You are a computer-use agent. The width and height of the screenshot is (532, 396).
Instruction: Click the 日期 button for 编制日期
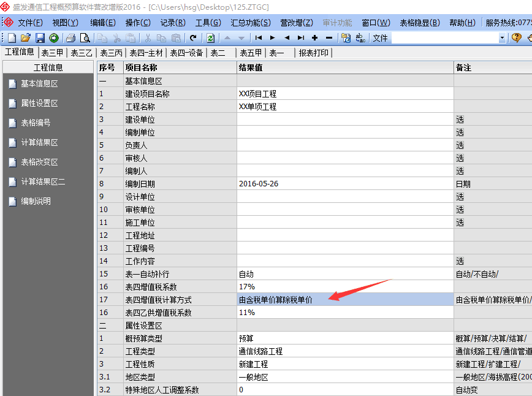point(463,184)
